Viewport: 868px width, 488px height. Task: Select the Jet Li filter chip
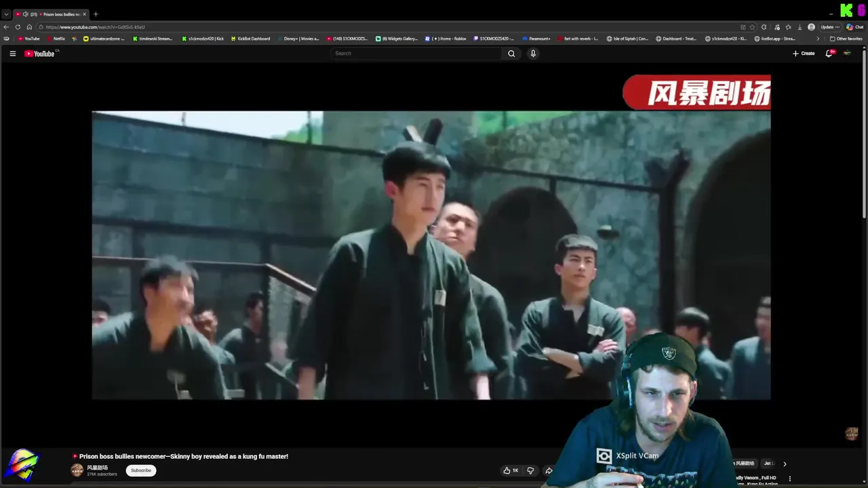pos(768,464)
